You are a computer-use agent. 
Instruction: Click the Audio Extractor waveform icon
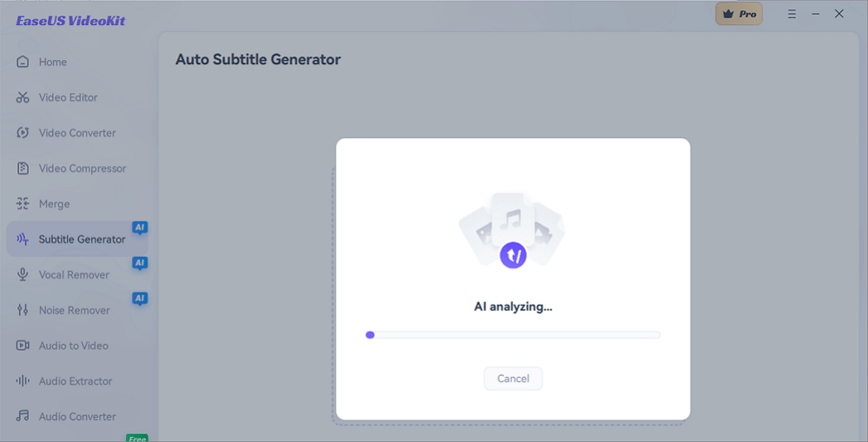tap(23, 381)
